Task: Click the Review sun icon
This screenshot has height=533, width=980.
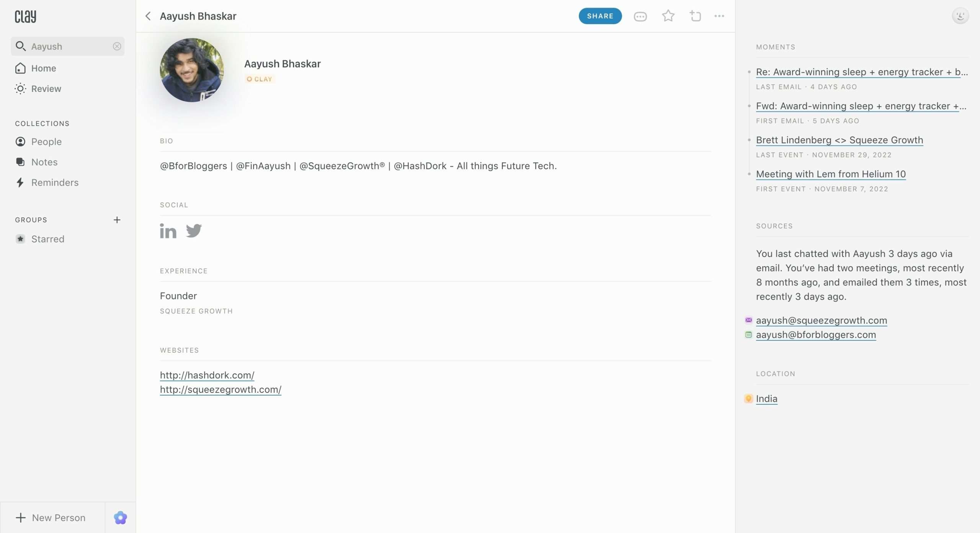Action: 21,88
